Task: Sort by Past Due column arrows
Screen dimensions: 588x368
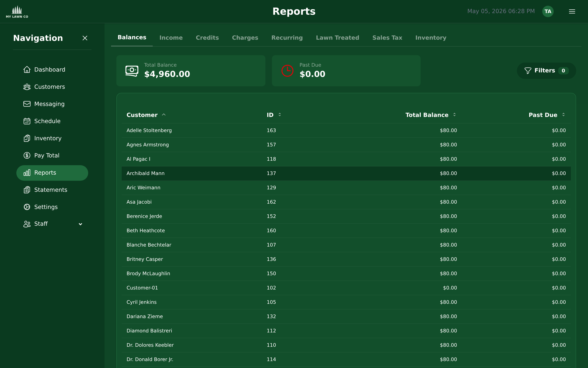Action: [x=563, y=115]
